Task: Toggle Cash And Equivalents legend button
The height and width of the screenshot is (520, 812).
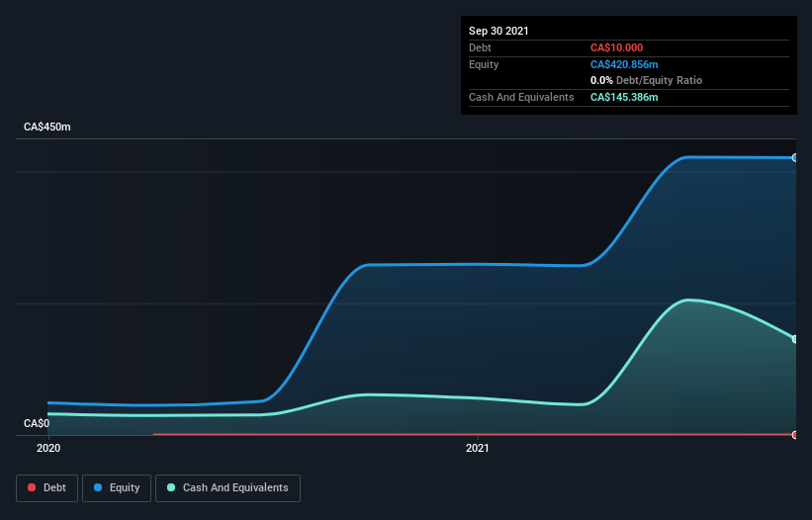Action: point(227,488)
